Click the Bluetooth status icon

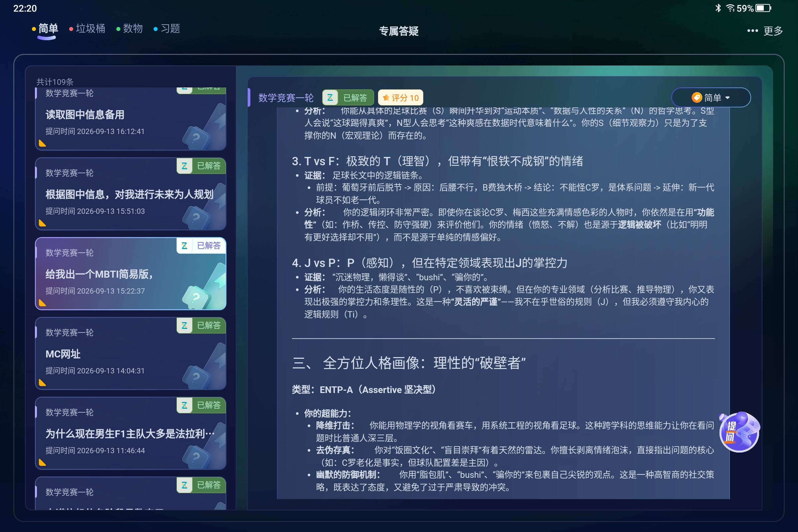pyautogui.click(x=718, y=8)
